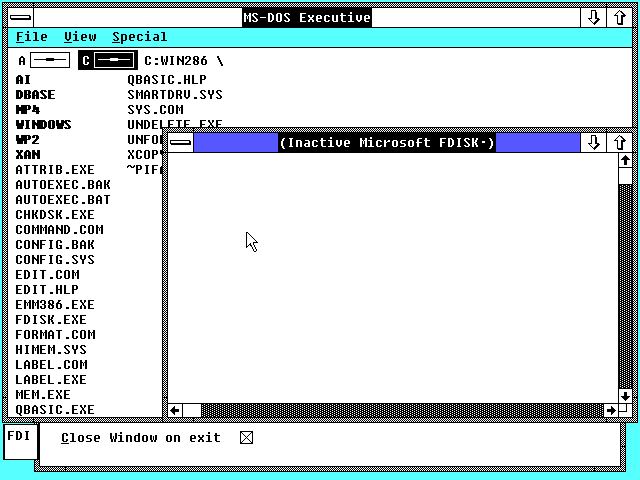The image size is (640, 480).
Task: Select file QBASIC.HLP
Action: (x=167, y=80)
